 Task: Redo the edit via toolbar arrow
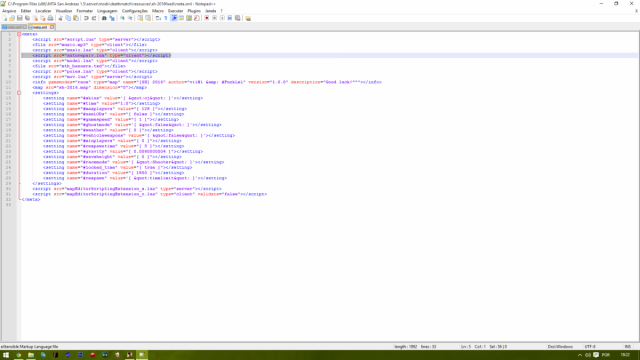coord(94,18)
